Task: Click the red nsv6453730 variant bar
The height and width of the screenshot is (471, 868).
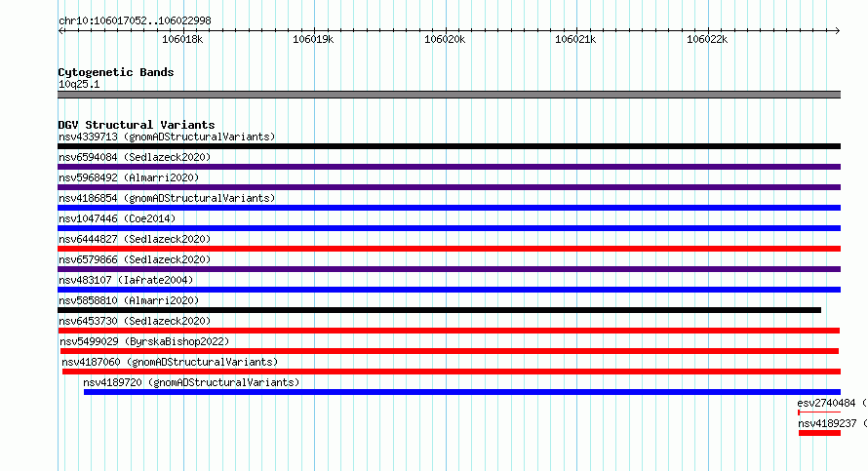Action: tap(449, 331)
